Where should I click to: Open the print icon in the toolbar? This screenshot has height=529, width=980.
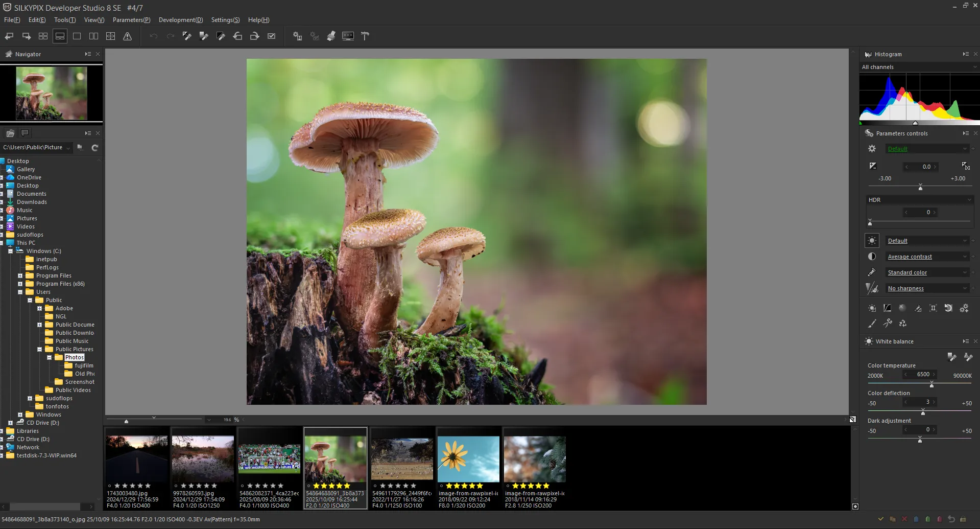[x=331, y=36]
